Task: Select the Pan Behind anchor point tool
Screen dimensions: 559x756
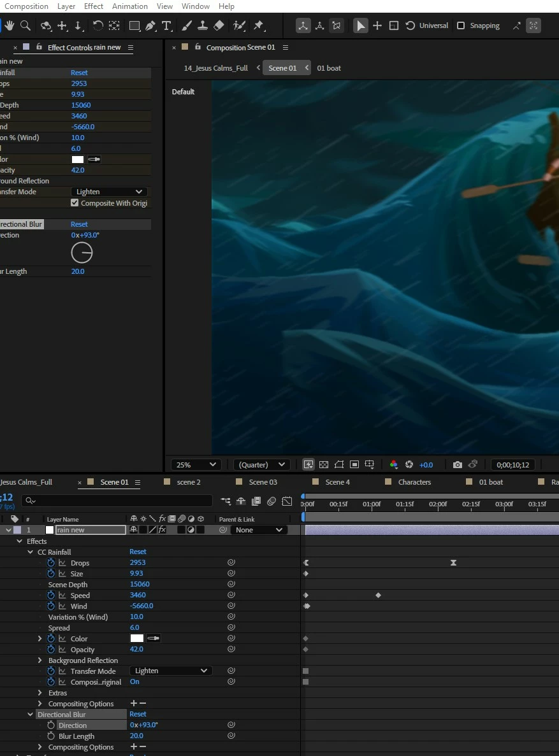Action: [114, 25]
